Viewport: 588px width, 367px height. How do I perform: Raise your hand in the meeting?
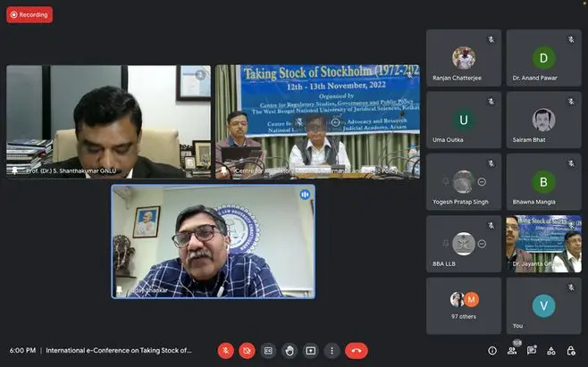coord(289,351)
